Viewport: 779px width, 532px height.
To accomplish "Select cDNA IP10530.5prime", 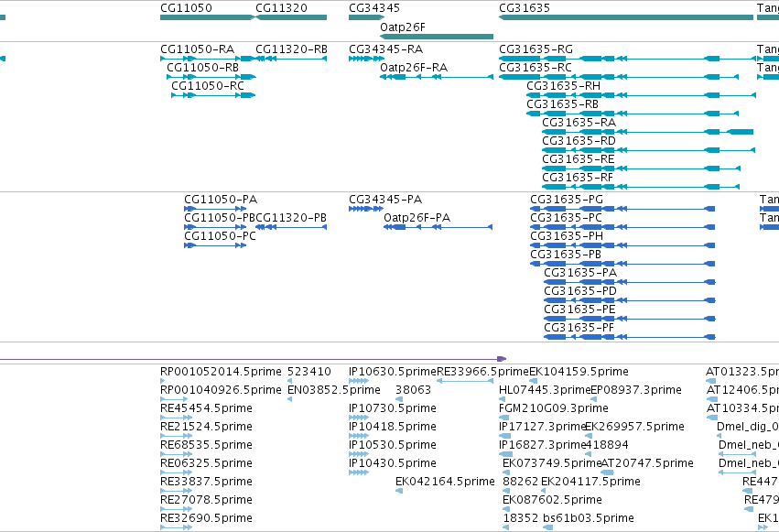I will pyautogui.click(x=393, y=446).
